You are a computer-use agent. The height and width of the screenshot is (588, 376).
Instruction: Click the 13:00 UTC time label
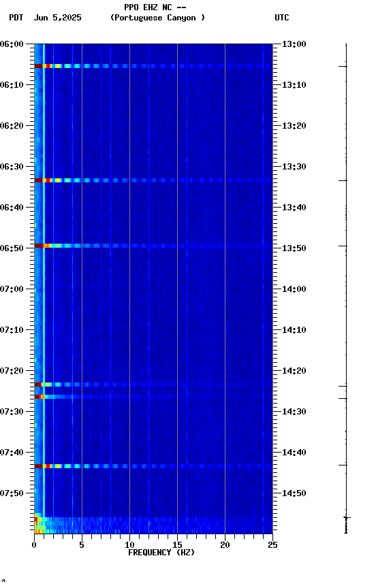coord(294,44)
